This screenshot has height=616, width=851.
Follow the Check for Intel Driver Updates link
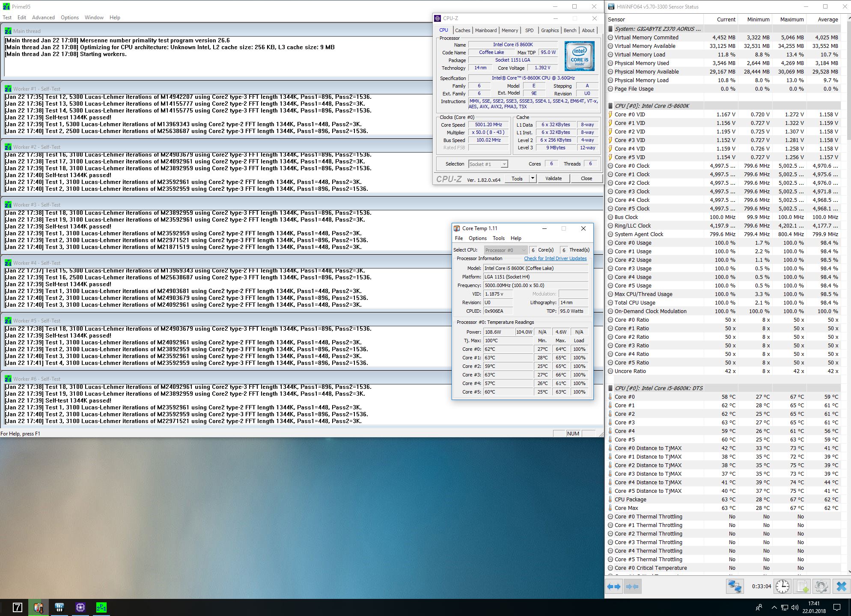tap(555, 258)
